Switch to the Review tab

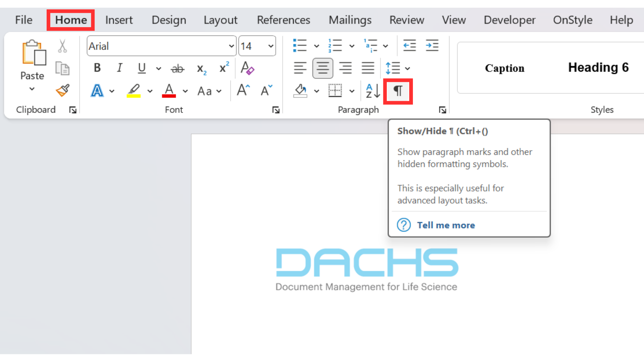[x=407, y=20]
